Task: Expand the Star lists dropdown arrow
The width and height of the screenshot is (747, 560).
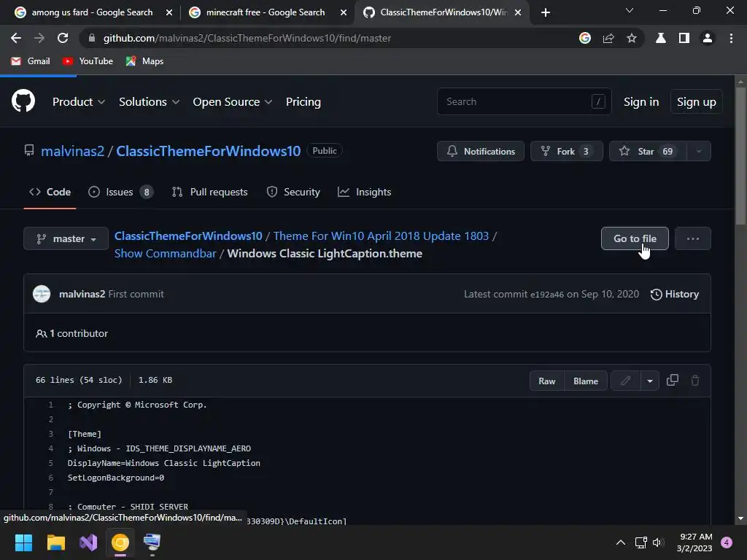Action: 699,151
